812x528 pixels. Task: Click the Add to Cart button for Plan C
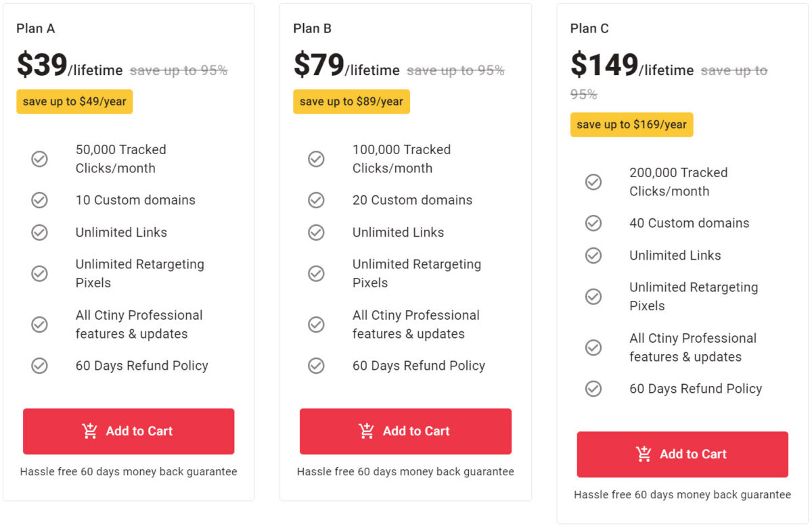[681, 454]
